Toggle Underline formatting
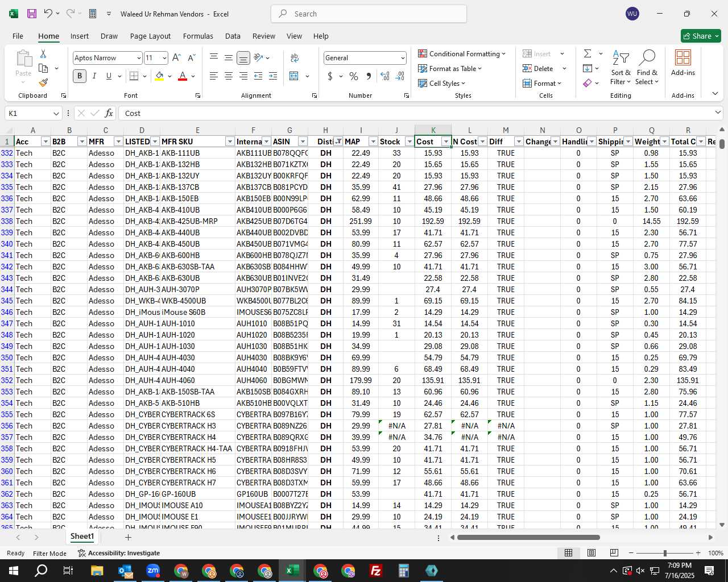Image resolution: width=728 pixels, height=582 pixels. [109, 76]
